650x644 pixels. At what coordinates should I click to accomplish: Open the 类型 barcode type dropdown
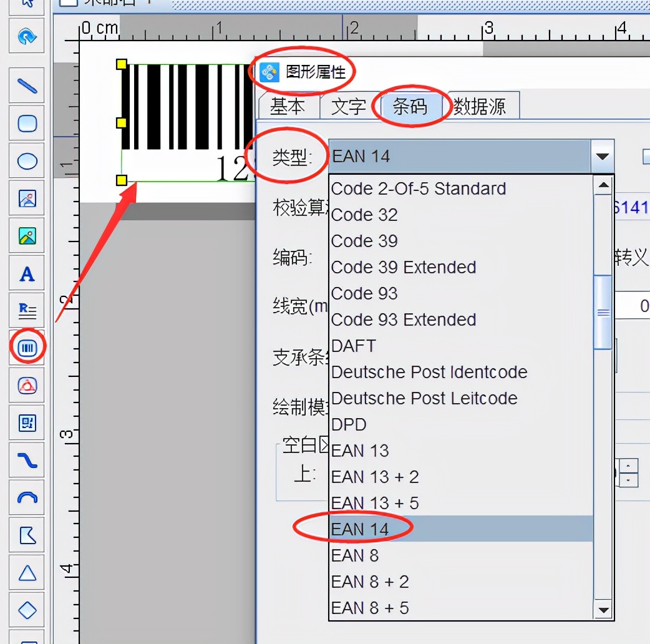tap(601, 157)
